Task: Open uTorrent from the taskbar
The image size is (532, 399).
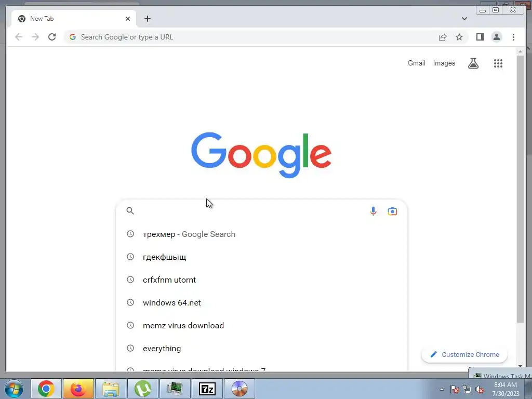Action: point(143,389)
